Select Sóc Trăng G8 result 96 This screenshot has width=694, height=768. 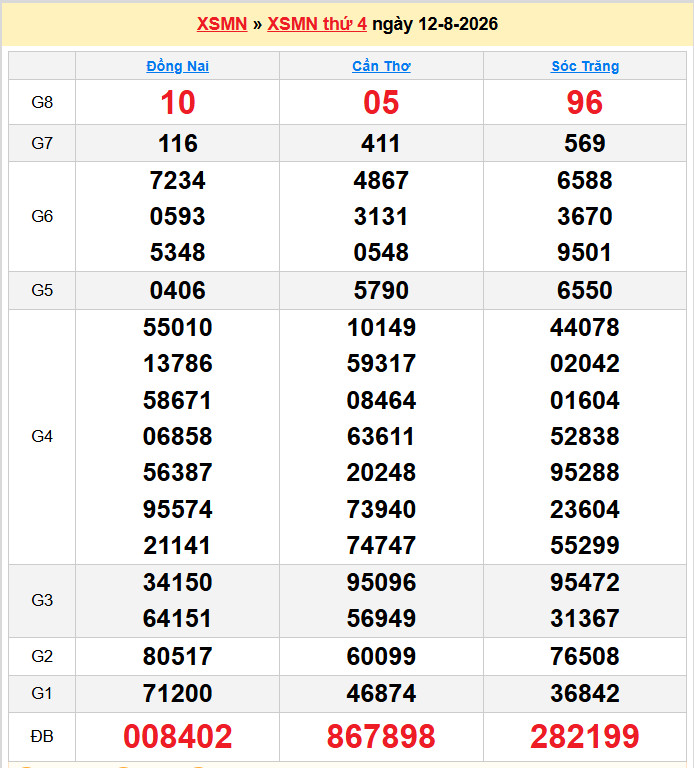(x=585, y=102)
